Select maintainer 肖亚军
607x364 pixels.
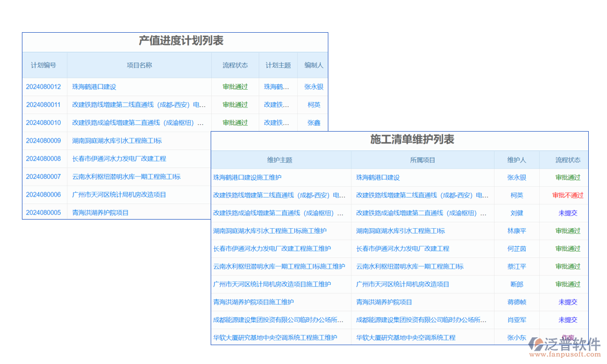pos(517,320)
